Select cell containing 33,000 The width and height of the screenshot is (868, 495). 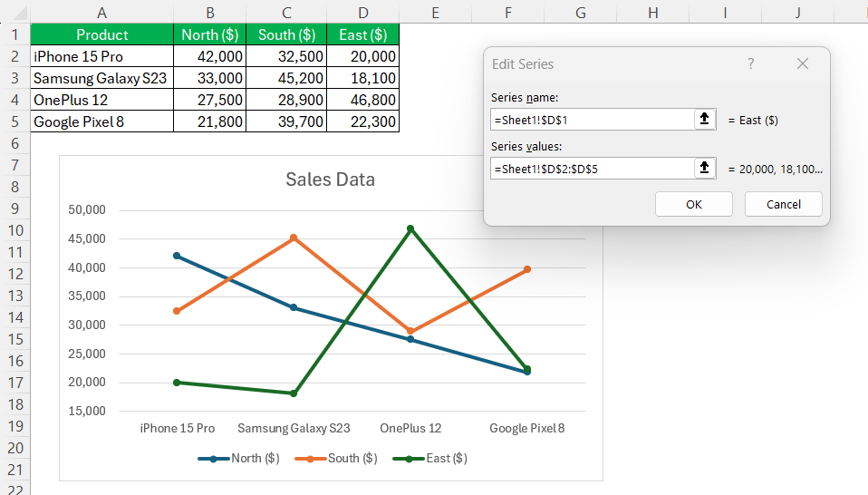[x=210, y=78]
